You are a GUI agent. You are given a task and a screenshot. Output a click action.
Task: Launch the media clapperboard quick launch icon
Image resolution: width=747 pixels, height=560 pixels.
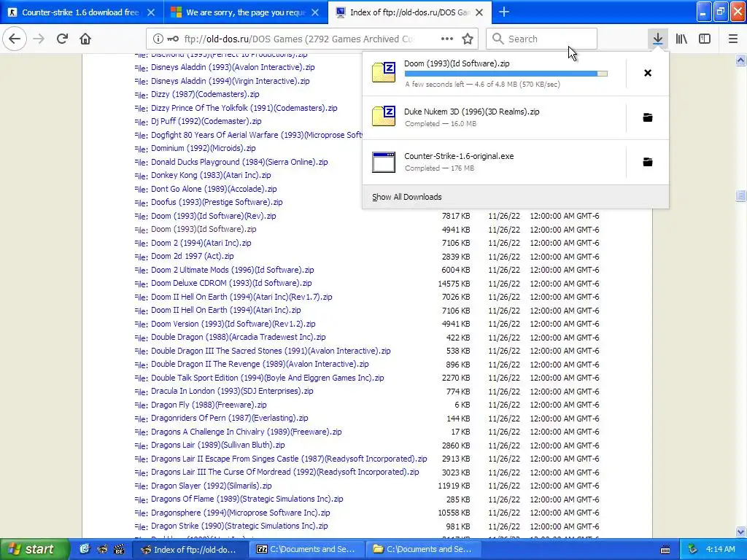(119, 549)
